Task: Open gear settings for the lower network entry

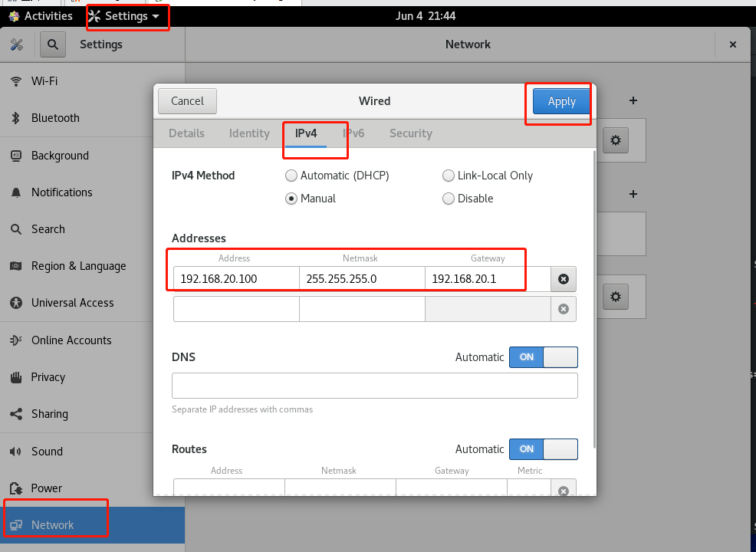Action: point(615,297)
